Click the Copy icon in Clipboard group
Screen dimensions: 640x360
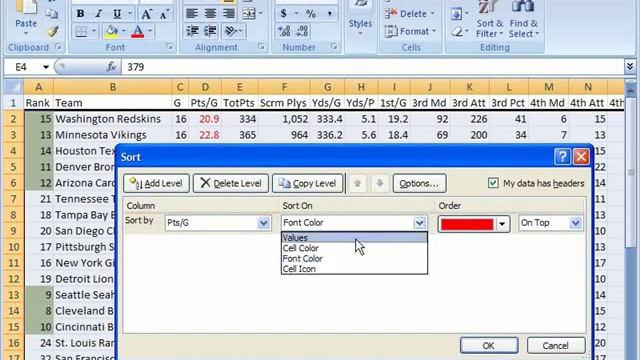pyautogui.click(x=52, y=14)
